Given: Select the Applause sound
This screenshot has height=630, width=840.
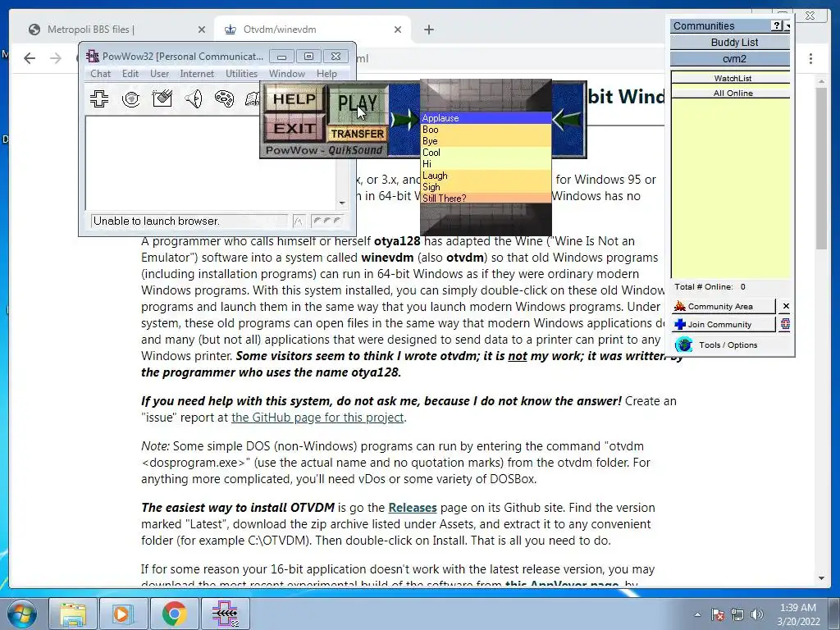Looking at the screenshot, I should click(x=486, y=118).
